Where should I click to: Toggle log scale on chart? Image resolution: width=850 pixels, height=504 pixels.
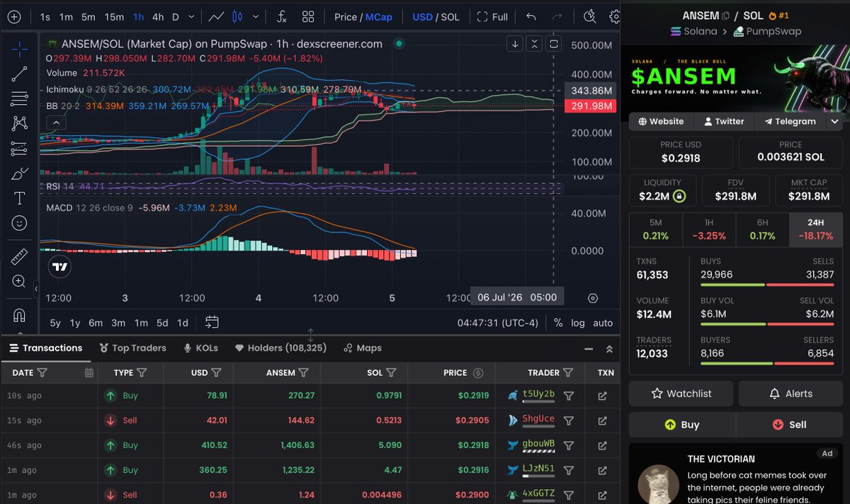point(578,323)
